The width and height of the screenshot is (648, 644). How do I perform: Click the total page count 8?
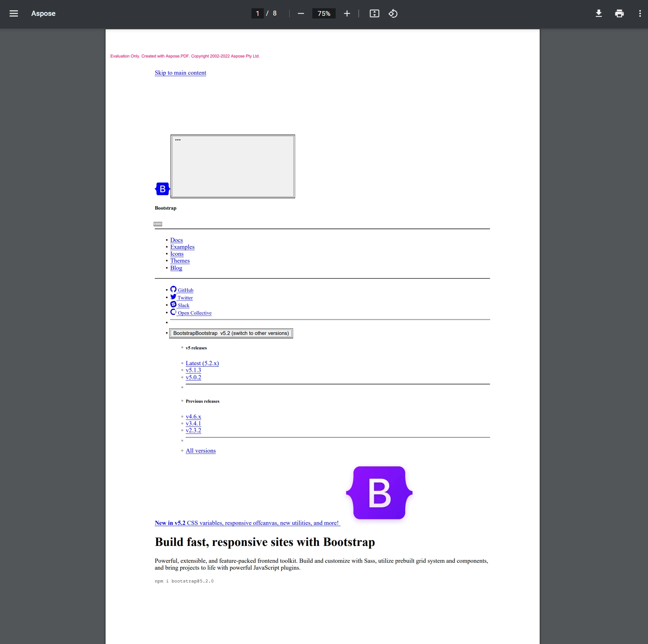pyautogui.click(x=275, y=13)
